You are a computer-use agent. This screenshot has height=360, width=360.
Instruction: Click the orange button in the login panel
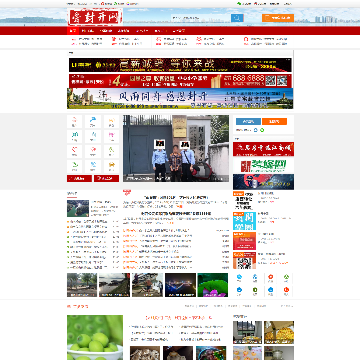274,122
